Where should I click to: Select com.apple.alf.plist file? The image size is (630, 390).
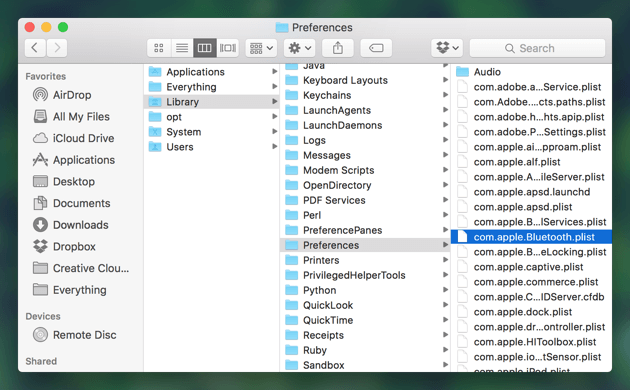(532, 162)
